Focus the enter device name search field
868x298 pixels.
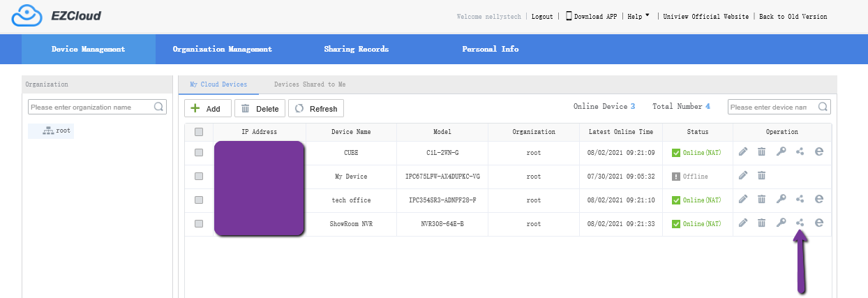tap(771, 107)
